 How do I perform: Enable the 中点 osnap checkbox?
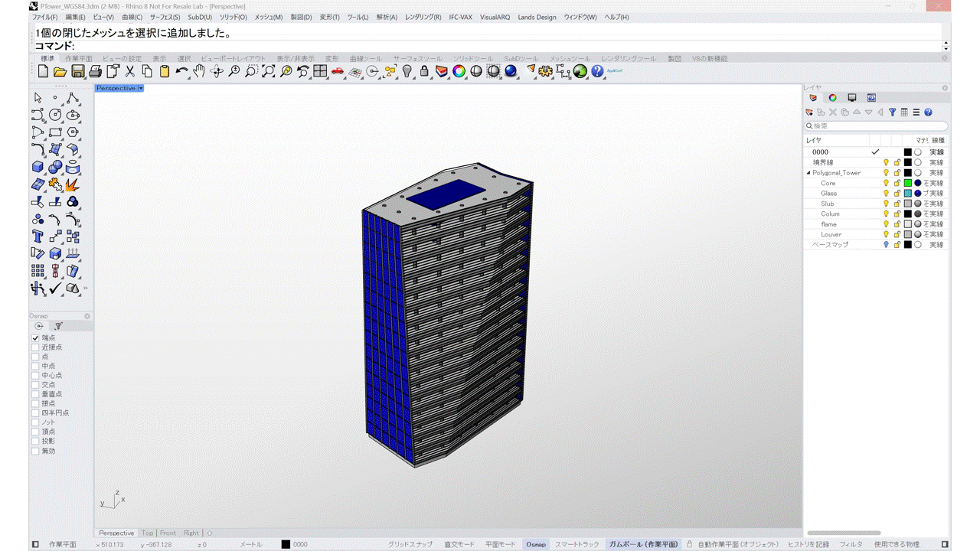[x=35, y=366]
